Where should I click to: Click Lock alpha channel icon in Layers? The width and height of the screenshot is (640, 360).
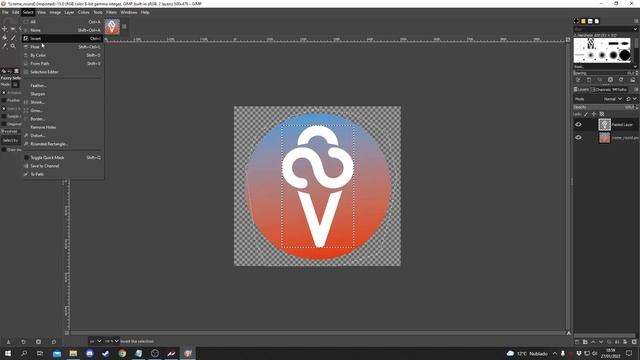click(602, 114)
